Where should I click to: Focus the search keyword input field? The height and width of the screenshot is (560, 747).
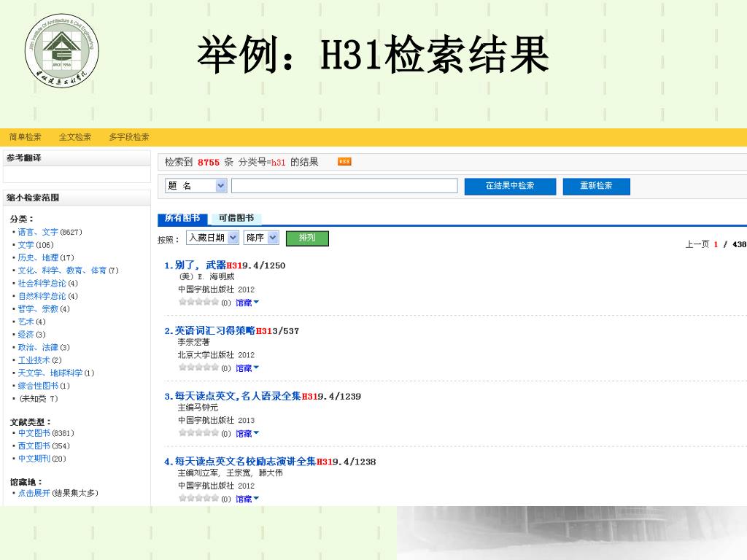(x=344, y=186)
